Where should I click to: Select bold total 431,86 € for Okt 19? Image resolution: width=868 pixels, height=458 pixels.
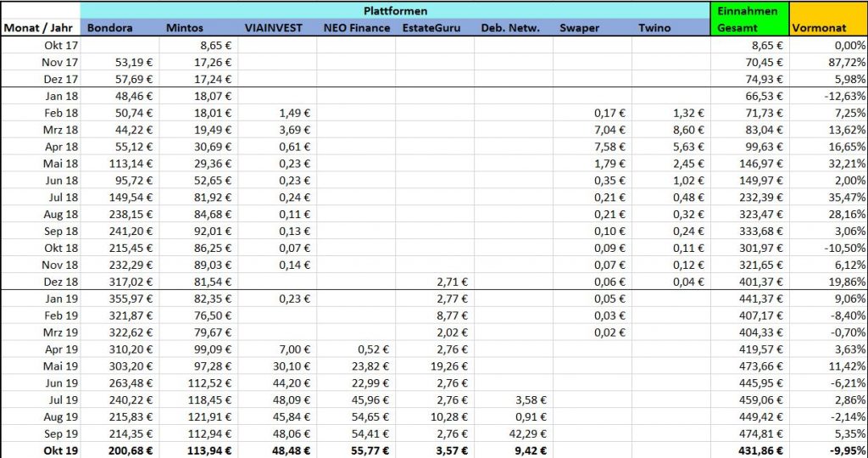[x=749, y=451]
